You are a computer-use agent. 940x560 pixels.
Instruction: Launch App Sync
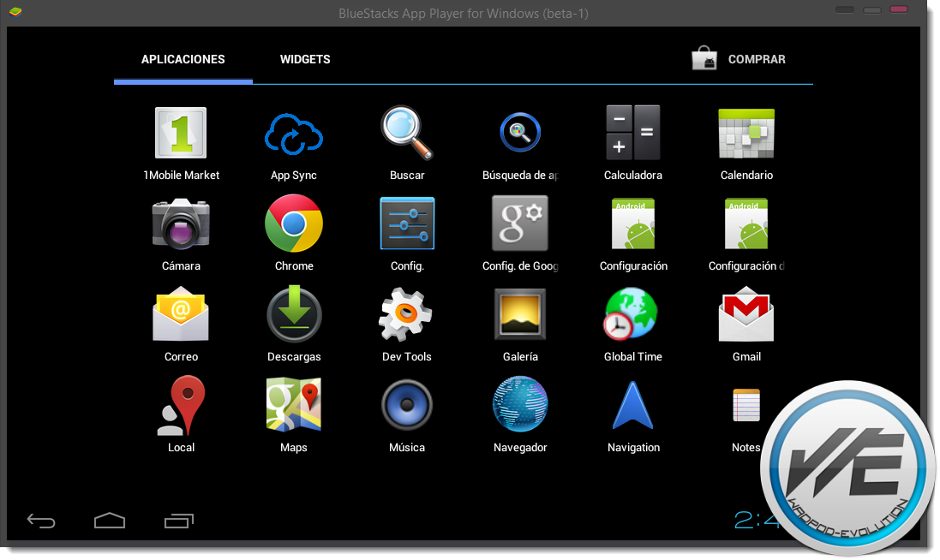tap(294, 134)
